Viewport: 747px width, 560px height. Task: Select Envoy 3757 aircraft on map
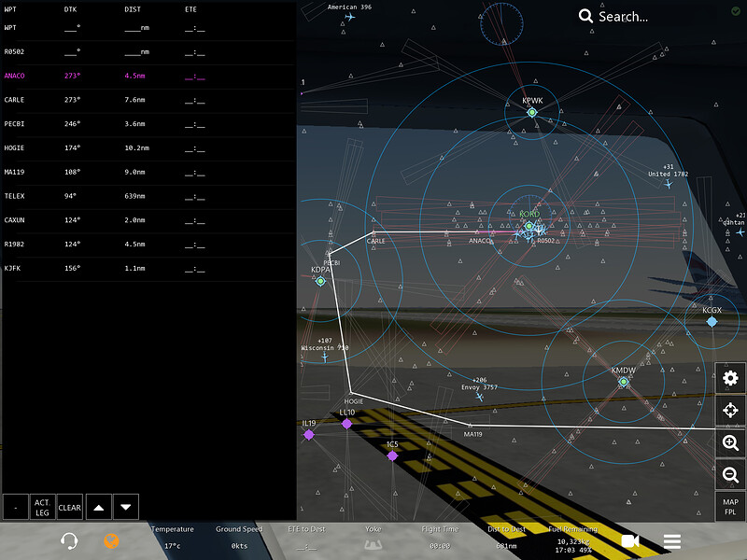click(x=480, y=397)
